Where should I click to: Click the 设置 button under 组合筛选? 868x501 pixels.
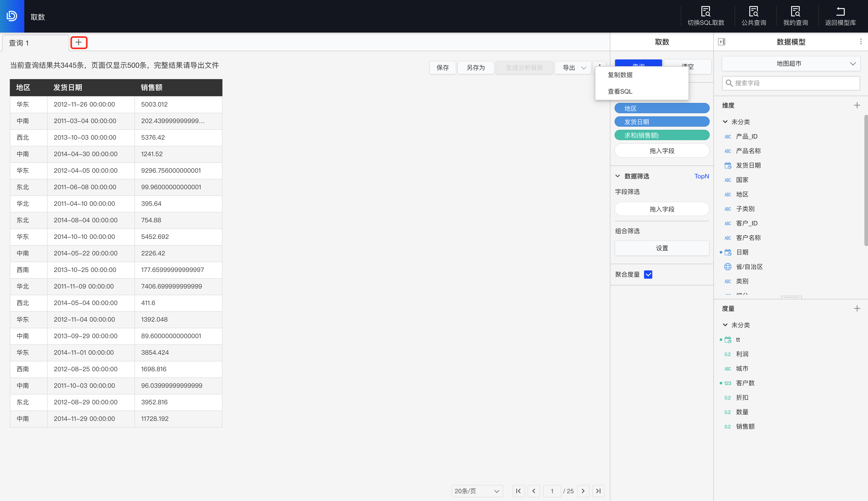click(x=662, y=248)
